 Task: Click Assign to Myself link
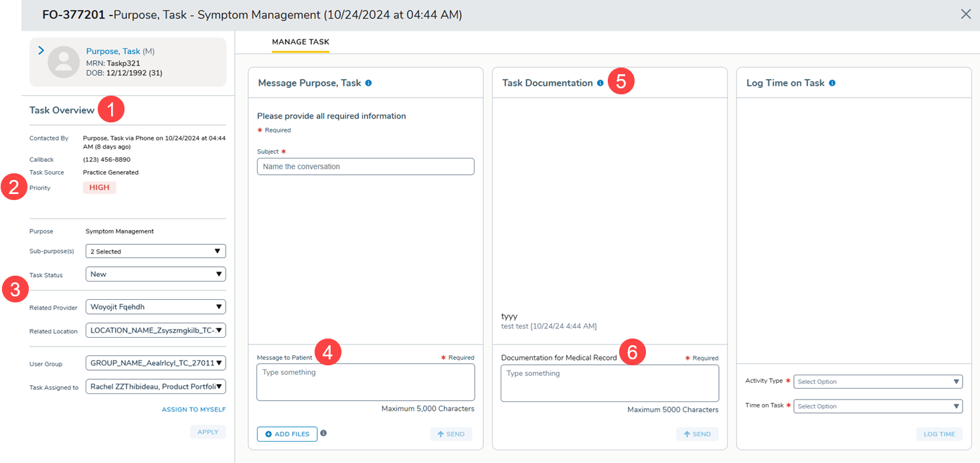pos(193,409)
